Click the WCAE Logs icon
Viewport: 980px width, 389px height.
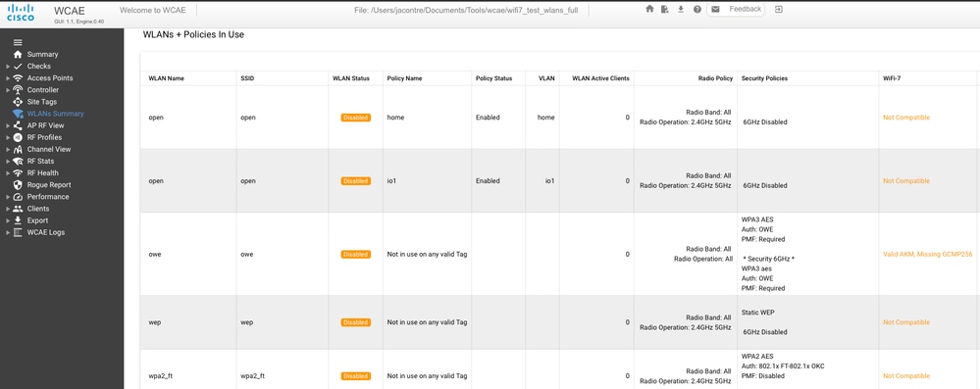pos(18,232)
